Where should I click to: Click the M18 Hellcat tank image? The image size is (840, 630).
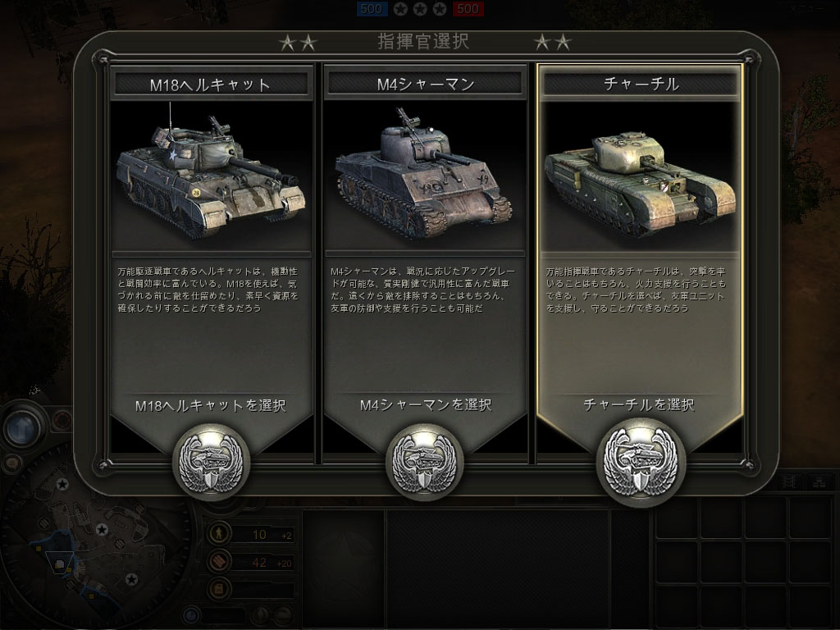coord(211,175)
